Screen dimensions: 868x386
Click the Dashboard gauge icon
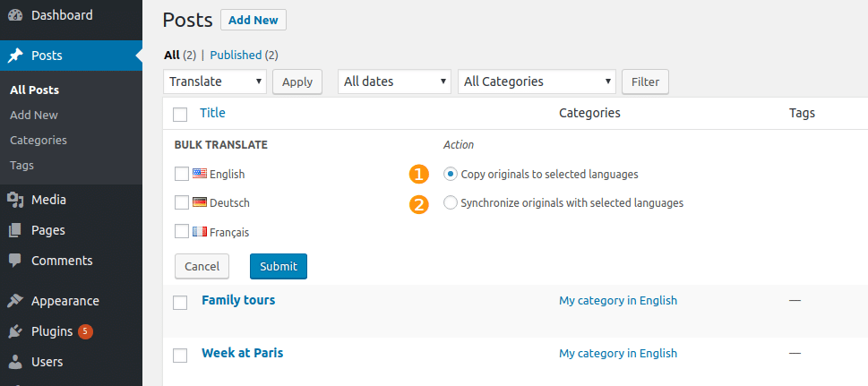(15, 15)
